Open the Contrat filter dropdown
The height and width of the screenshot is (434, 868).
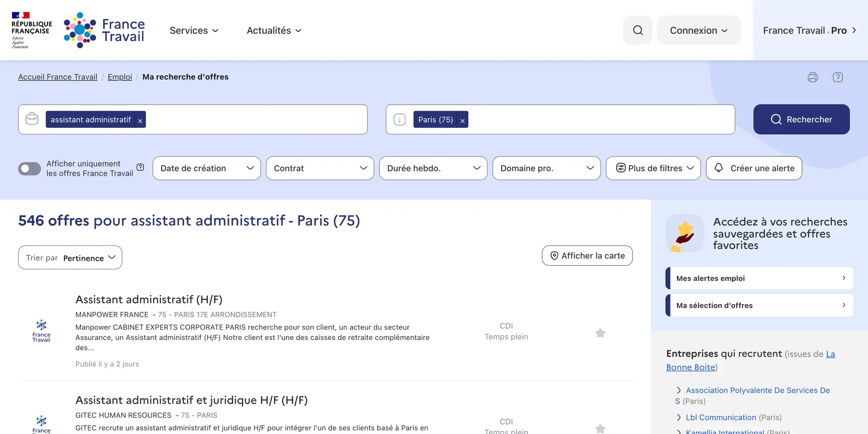click(x=320, y=168)
